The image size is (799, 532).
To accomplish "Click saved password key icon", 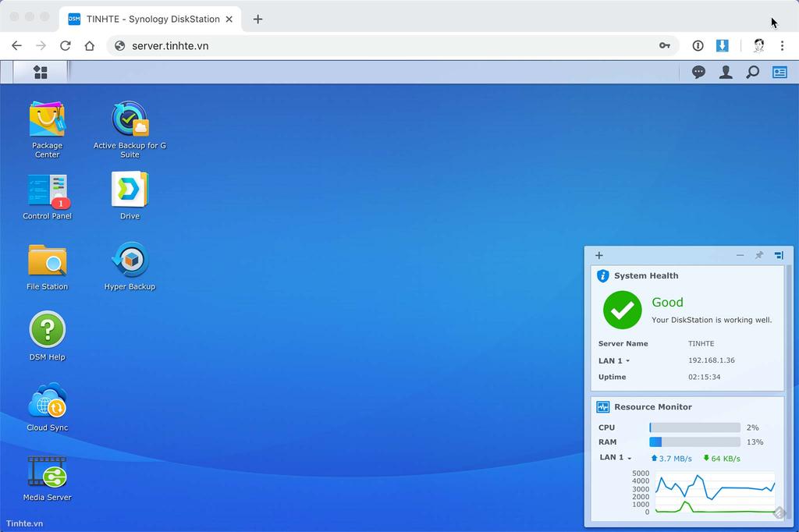I will tap(665, 46).
